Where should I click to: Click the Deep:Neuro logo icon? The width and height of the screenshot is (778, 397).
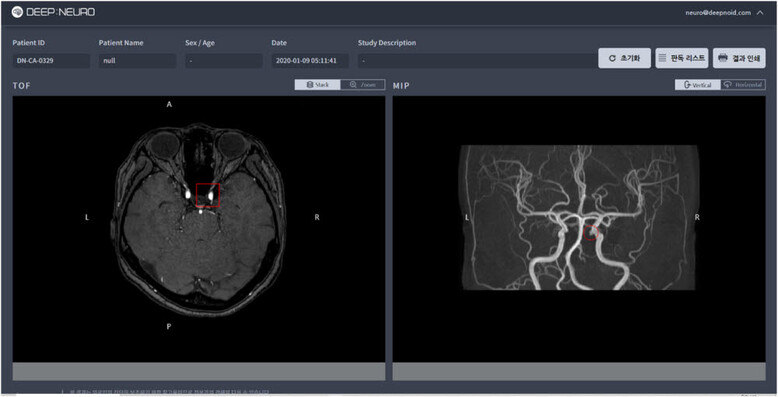pos(17,12)
